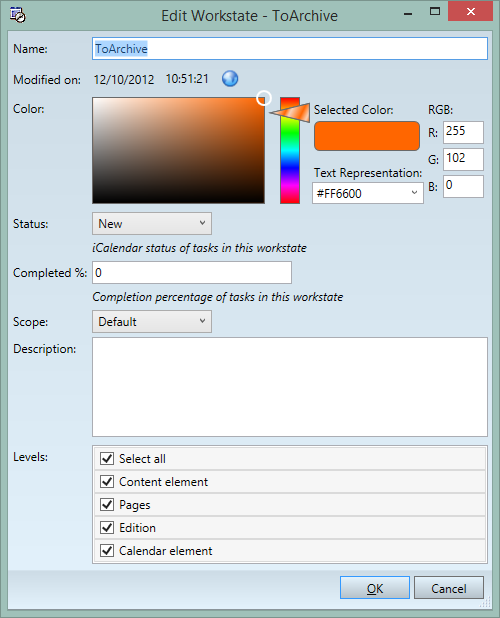Click the blue globe icon
500x618 pixels.
[x=230, y=79]
